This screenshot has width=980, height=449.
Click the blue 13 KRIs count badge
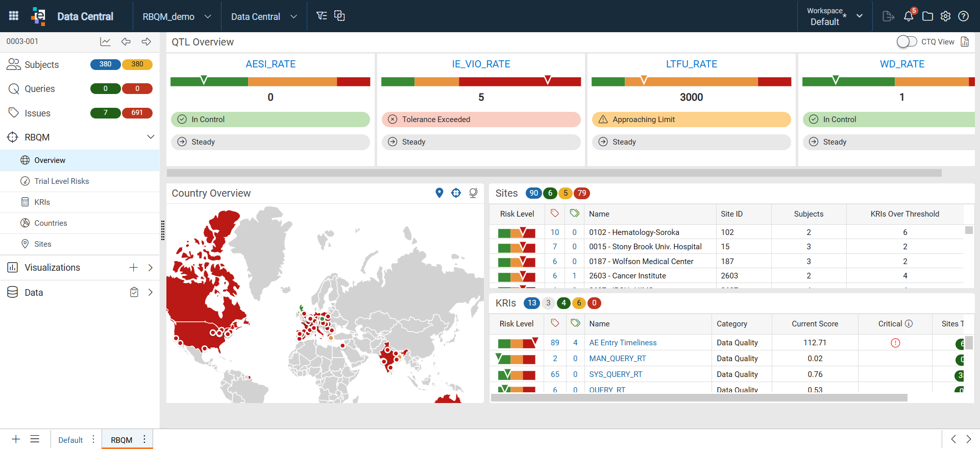pyautogui.click(x=532, y=303)
